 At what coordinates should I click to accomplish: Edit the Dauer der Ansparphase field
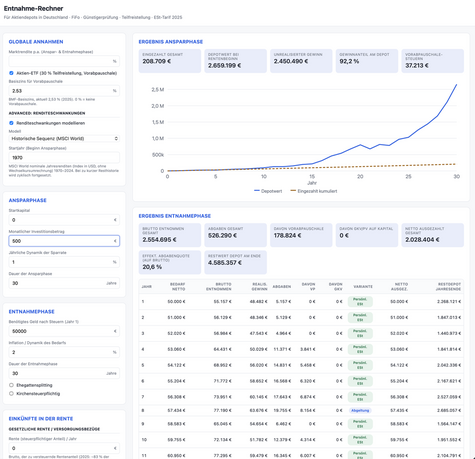pos(64,283)
